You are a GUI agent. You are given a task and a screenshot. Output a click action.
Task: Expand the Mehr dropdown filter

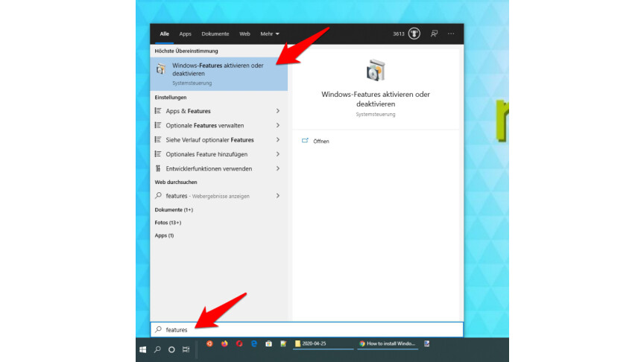[x=269, y=34]
